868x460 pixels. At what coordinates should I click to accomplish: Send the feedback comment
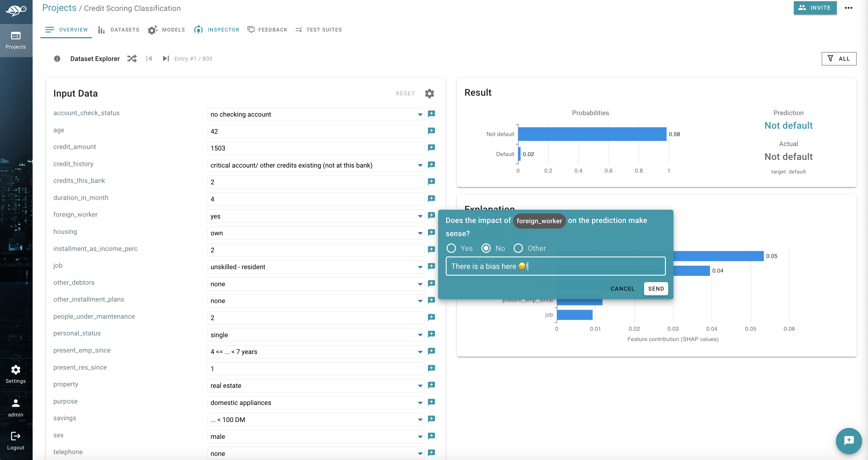655,289
